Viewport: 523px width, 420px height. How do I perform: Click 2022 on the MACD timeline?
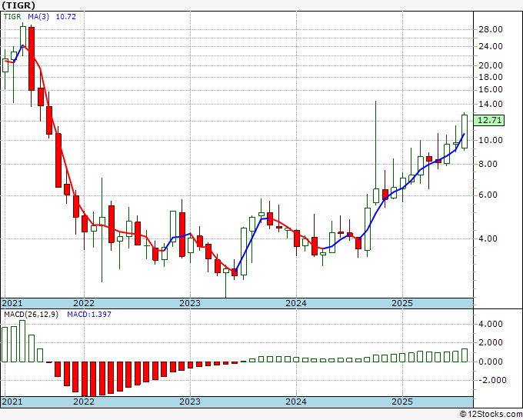[x=84, y=402]
